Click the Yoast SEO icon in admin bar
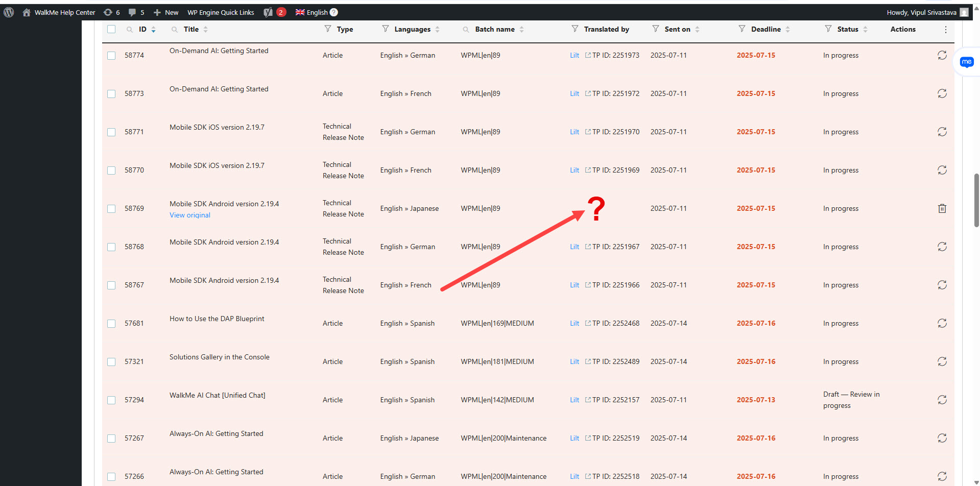This screenshot has width=980, height=486. click(x=268, y=12)
